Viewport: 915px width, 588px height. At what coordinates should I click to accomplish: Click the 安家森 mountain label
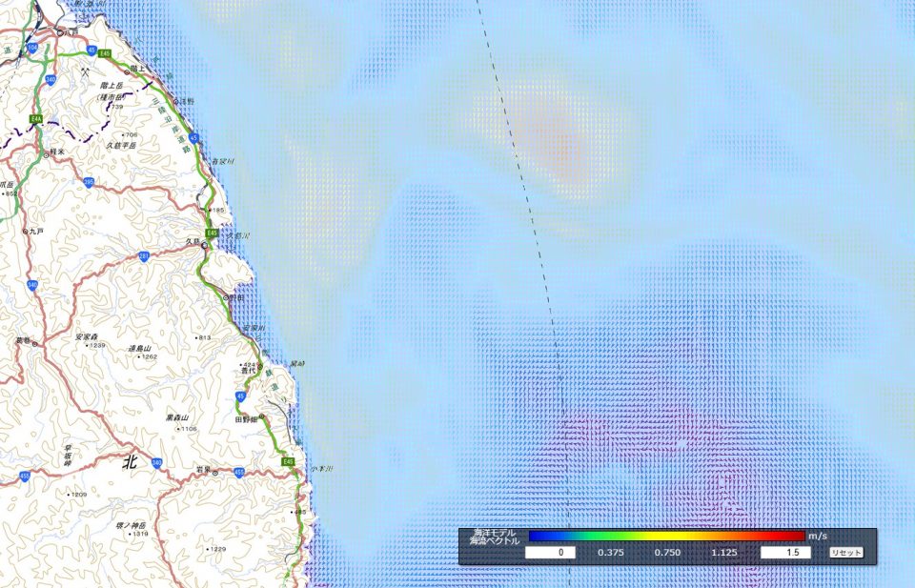[x=87, y=336]
